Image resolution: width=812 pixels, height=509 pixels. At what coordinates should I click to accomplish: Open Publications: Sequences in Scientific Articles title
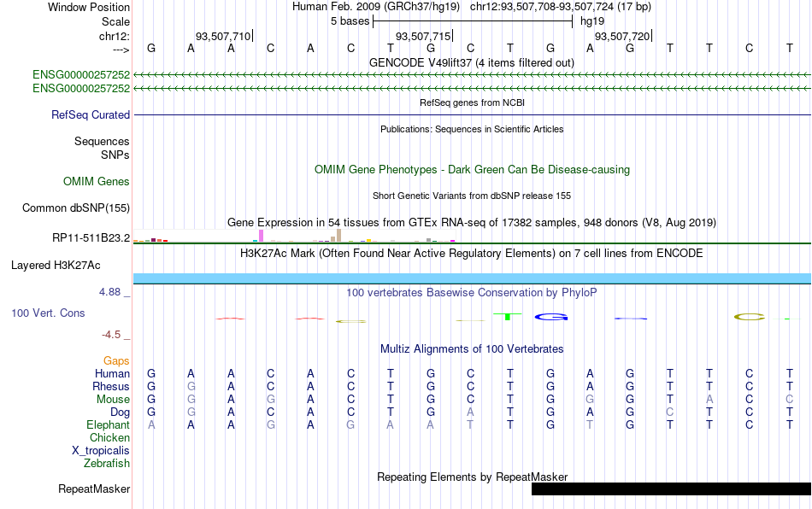point(472,129)
